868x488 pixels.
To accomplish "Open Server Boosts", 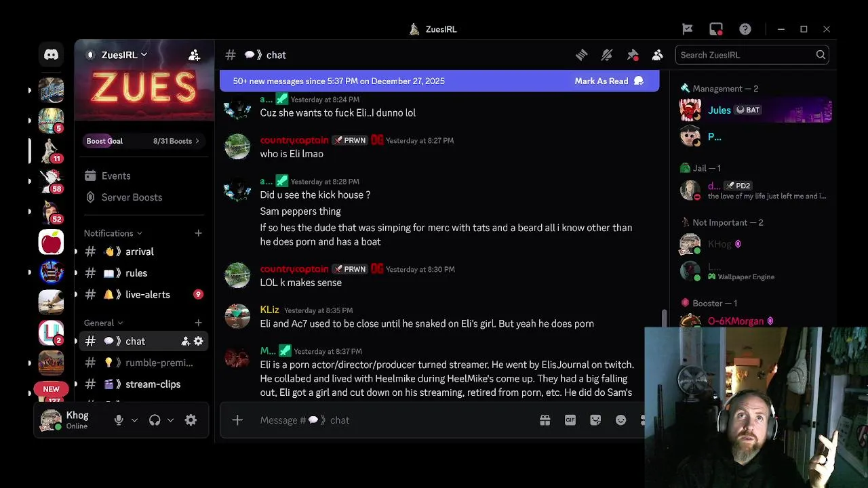I will (132, 197).
